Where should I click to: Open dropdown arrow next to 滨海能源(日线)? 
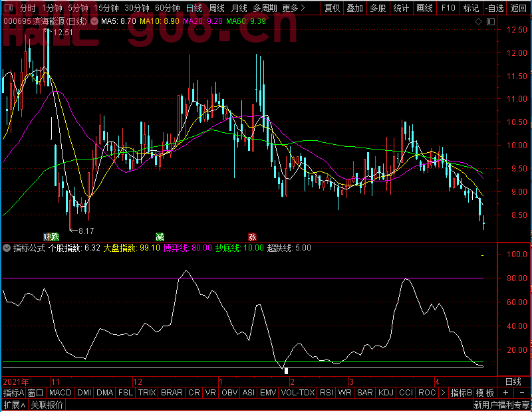click(x=94, y=21)
